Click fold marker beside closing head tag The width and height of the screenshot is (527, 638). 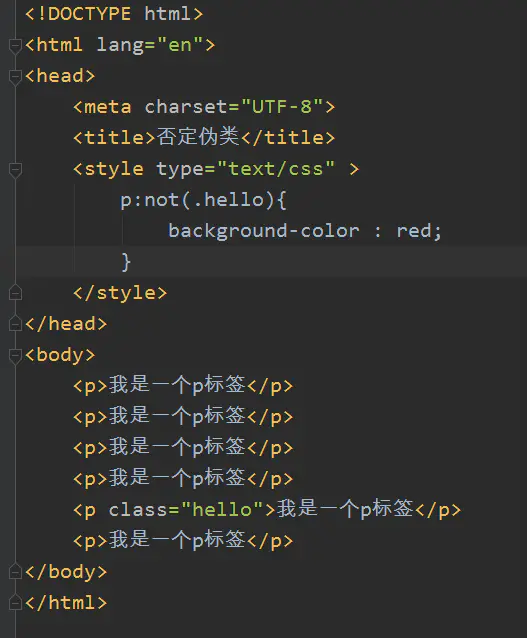coord(15,323)
